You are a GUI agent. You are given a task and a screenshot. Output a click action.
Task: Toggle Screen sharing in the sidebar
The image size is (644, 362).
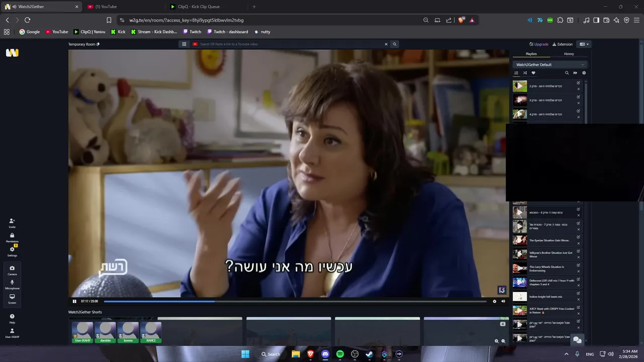12,299
